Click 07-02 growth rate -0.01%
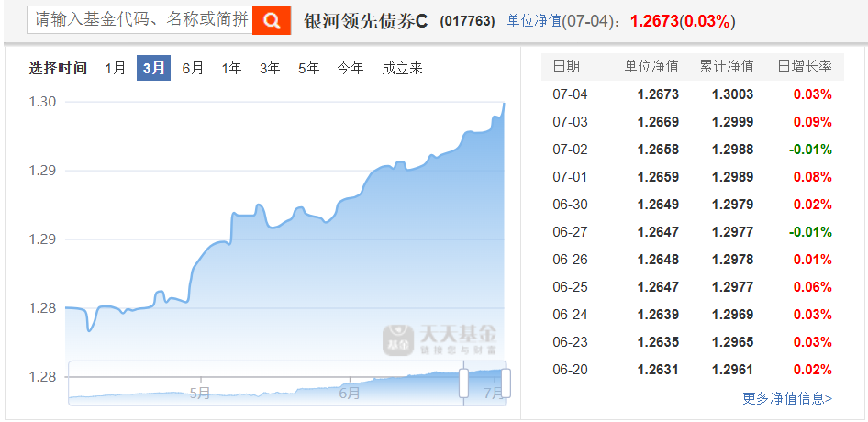The height and width of the screenshot is (422, 868). click(x=810, y=150)
